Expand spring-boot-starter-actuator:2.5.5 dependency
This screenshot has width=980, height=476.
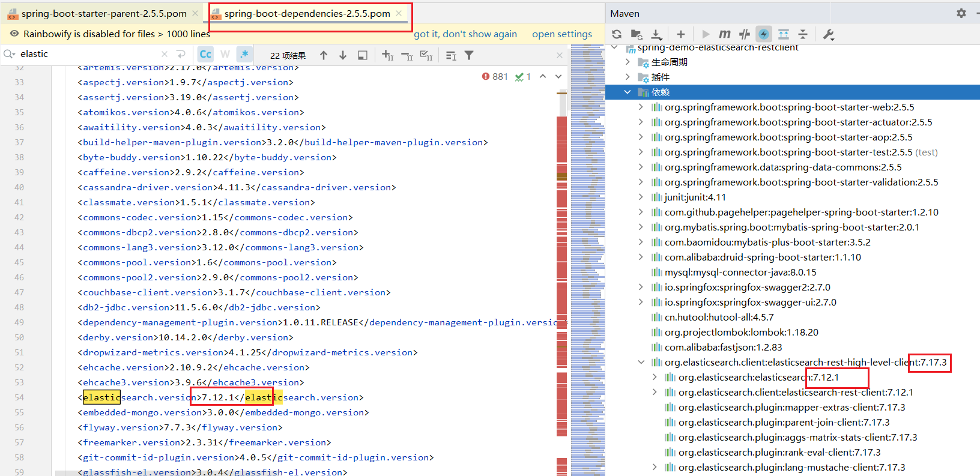click(x=641, y=122)
